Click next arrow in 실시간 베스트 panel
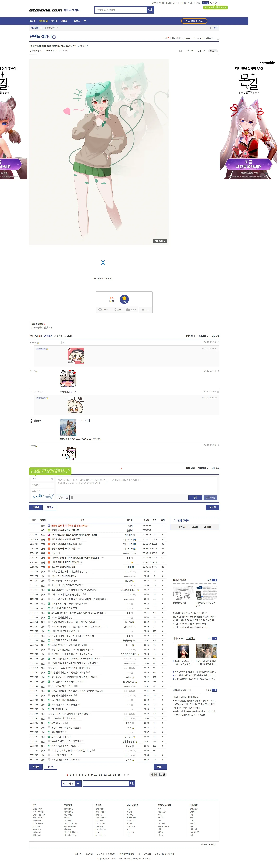Viewport: 279px width, 868px height. [216, 580]
